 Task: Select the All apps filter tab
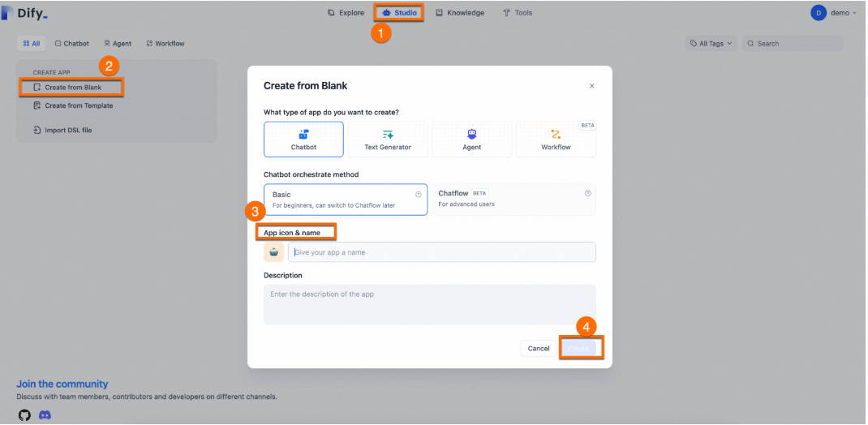32,43
